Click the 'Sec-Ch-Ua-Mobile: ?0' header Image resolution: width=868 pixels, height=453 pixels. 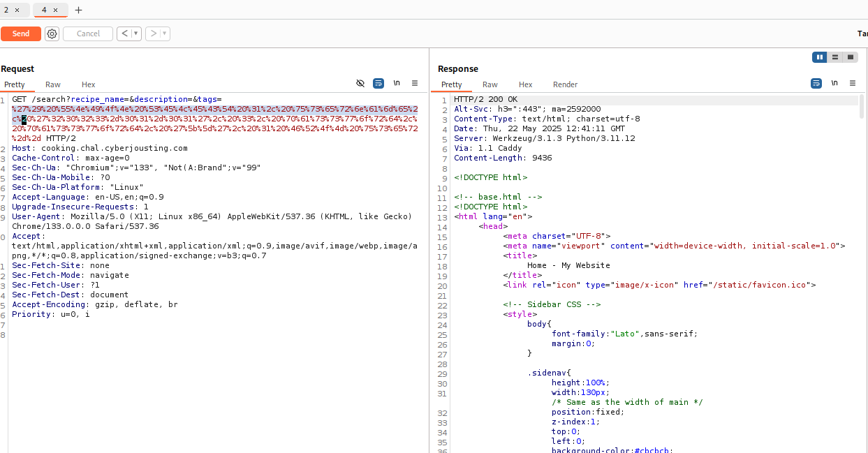pyautogui.click(x=61, y=177)
